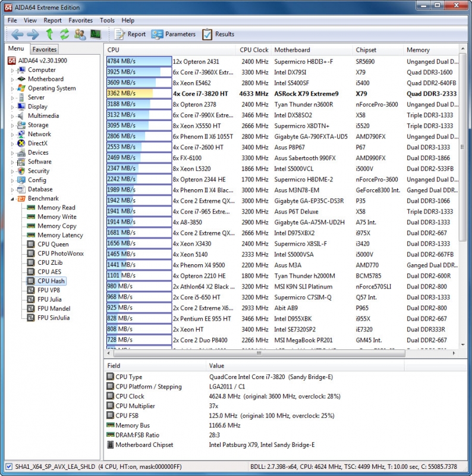
Task: Open the DirectX category
Action: (37, 143)
